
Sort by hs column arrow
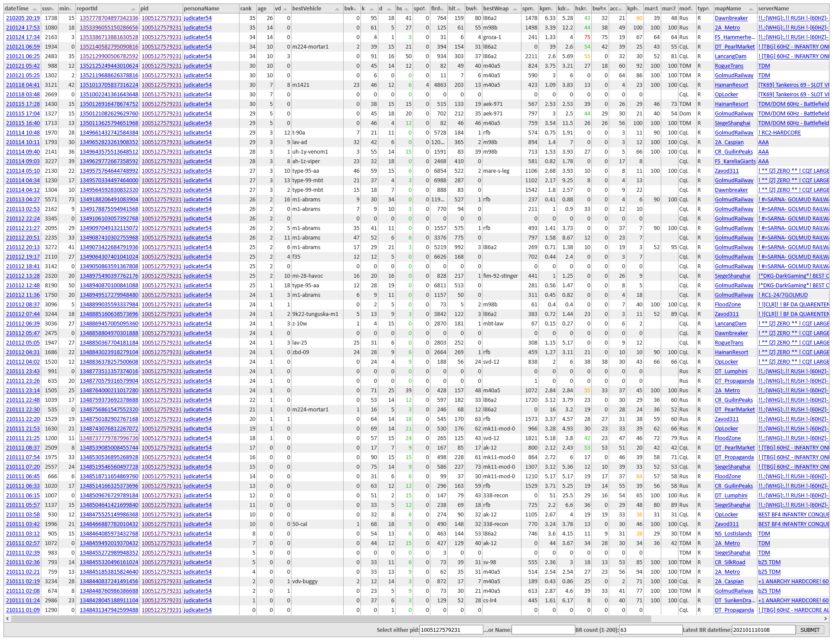pyautogui.click(x=407, y=9)
